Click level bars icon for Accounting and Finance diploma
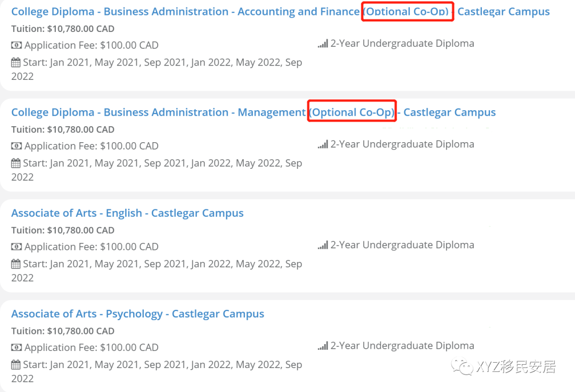 click(323, 44)
